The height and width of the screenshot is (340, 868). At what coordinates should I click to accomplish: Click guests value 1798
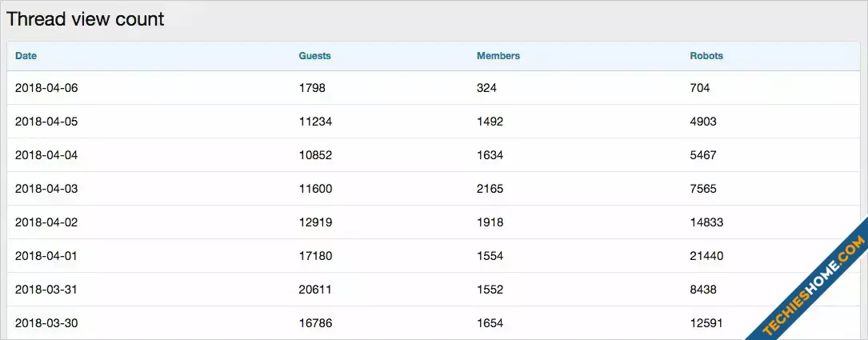[x=312, y=88]
